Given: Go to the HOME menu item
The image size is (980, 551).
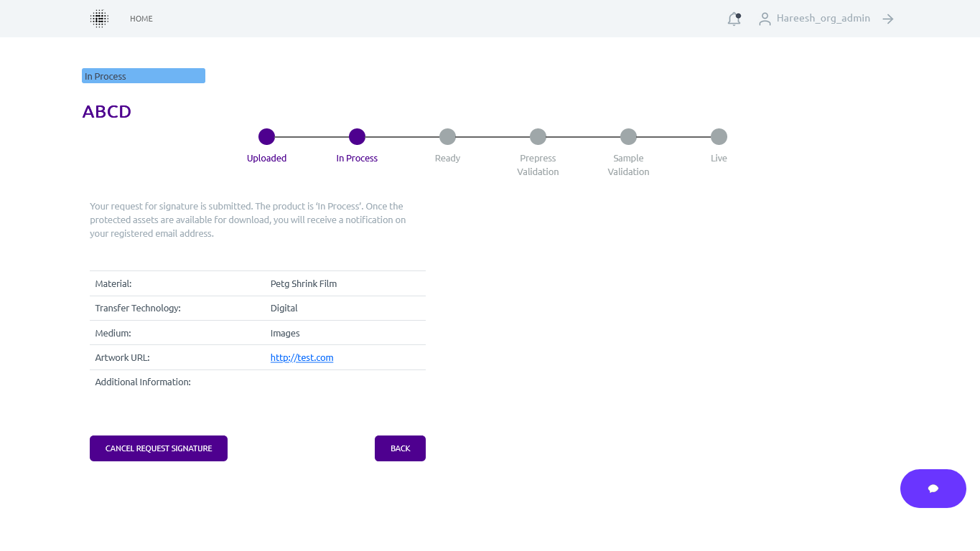Looking at the screenshot, I should 141,19.
